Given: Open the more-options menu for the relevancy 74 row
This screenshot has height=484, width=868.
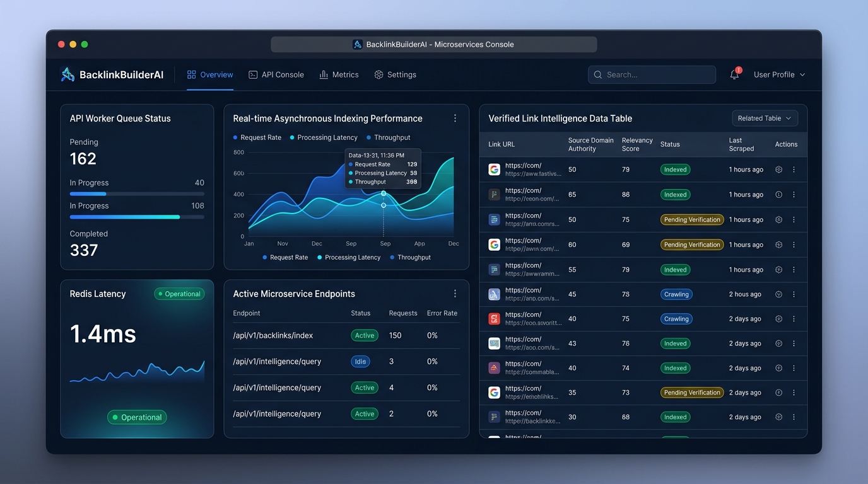Looking at the screenshot, I should [794, 368].
